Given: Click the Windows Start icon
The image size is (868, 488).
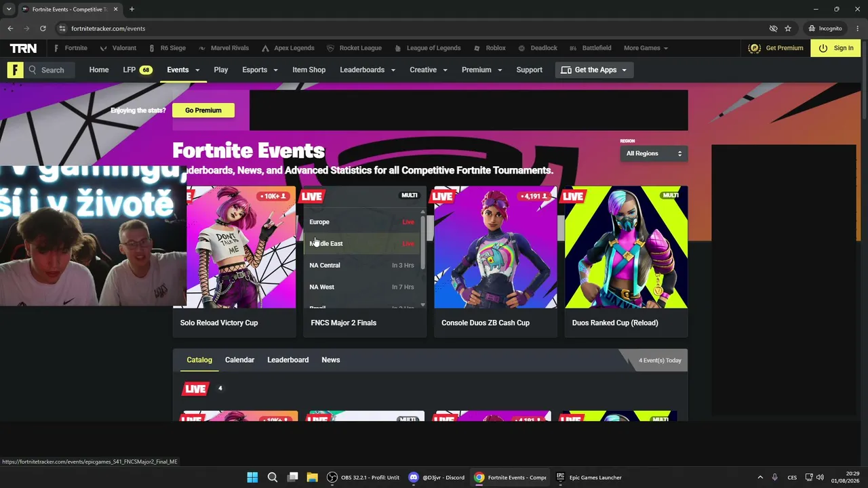Looking at the screenshot, I should point(252,477).
